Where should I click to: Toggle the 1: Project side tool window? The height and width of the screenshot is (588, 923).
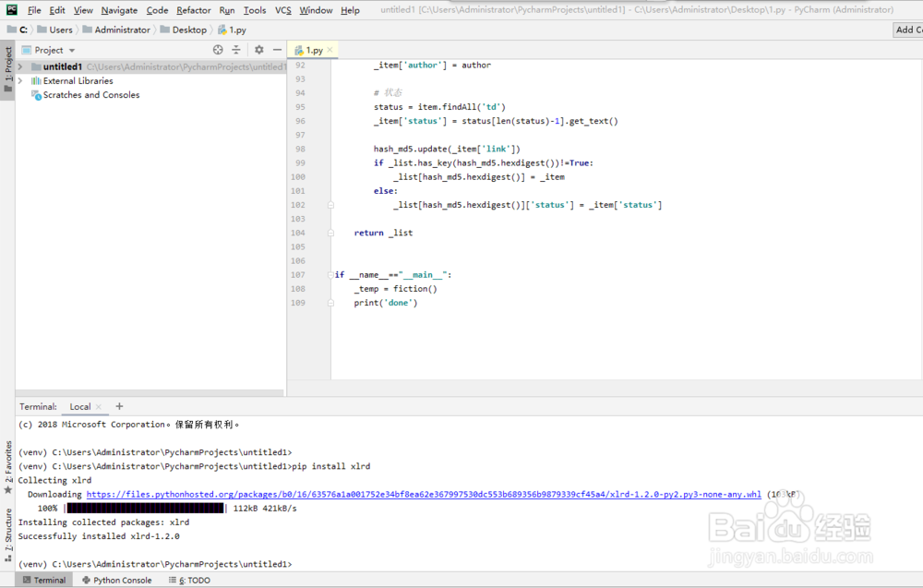7,69
